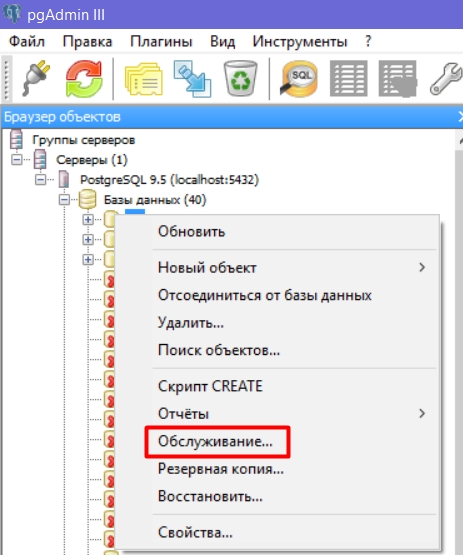Open the Вид menu
The height and width of the screenshot is (555, 463).
pyautogui.click(x=222, y=41)
